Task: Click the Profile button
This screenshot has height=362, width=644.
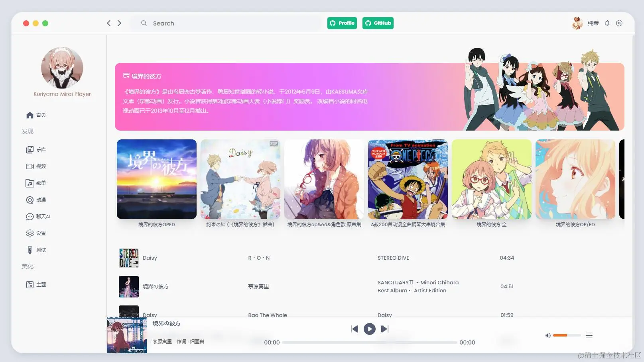Action: click(342, 23)
